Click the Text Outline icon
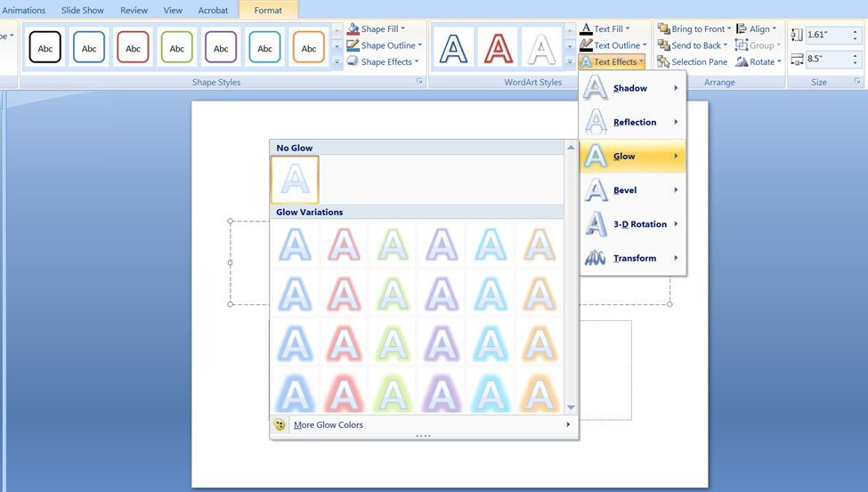Image resolution: width=868 pixels, height=492 pixels. point(586,45)
